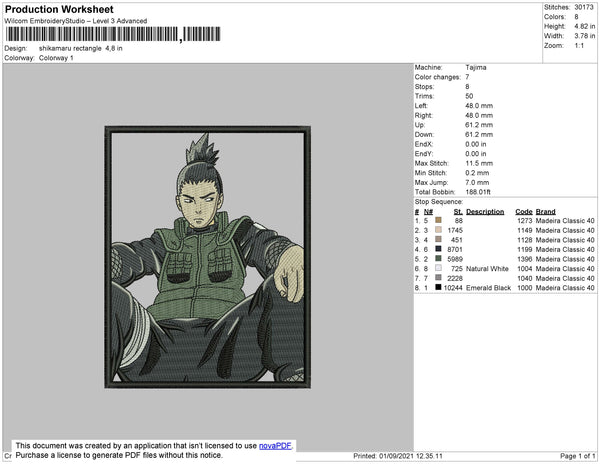Select the 'Colorway 1' value

coord(56,58)
